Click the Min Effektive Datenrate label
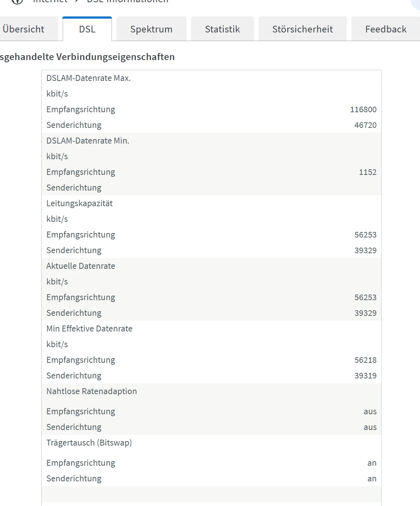 click(x=90, y=329)
